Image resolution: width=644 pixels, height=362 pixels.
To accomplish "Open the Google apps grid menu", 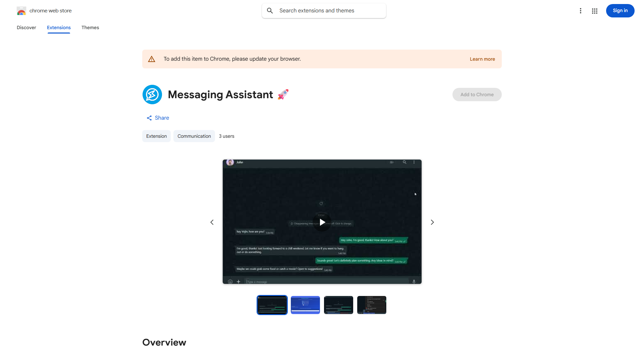I will coord(594,11).
